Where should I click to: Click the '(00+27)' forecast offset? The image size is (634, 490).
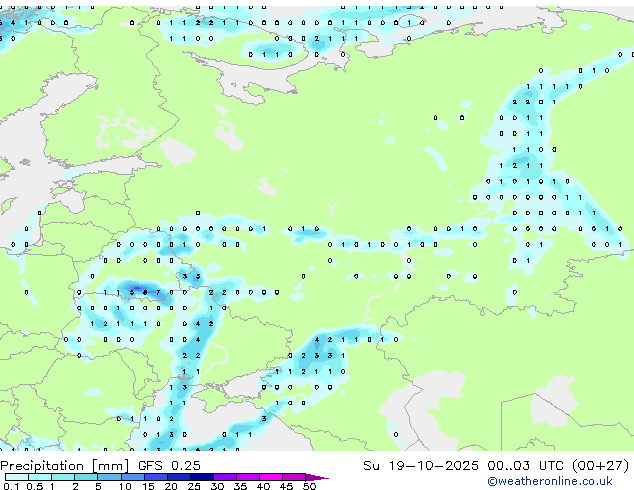tap(600, 466)
